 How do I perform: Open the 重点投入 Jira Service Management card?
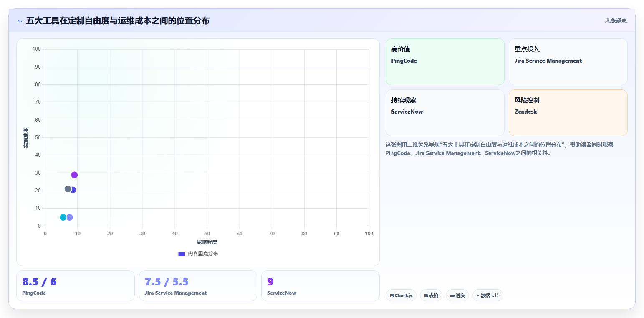(568, 62)
